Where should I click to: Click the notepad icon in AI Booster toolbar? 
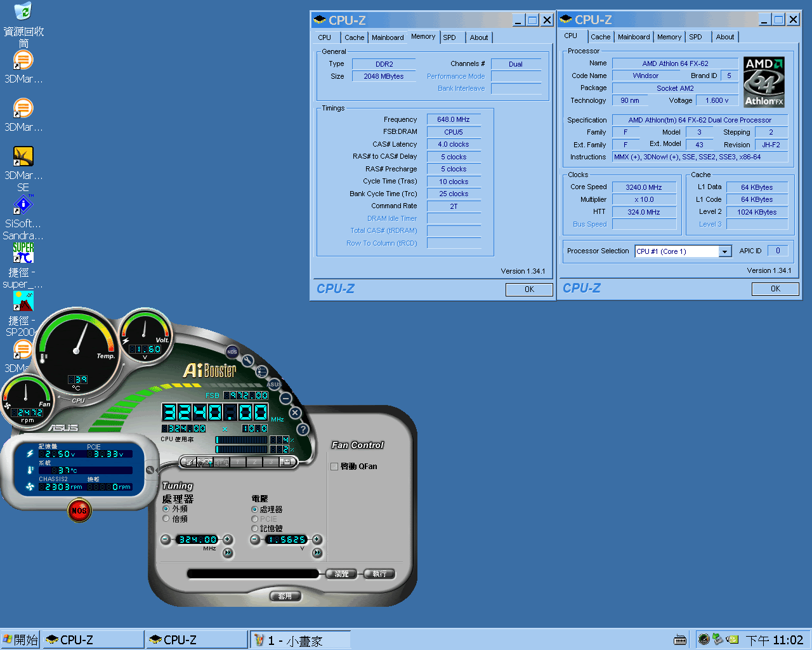pos(189,461)
